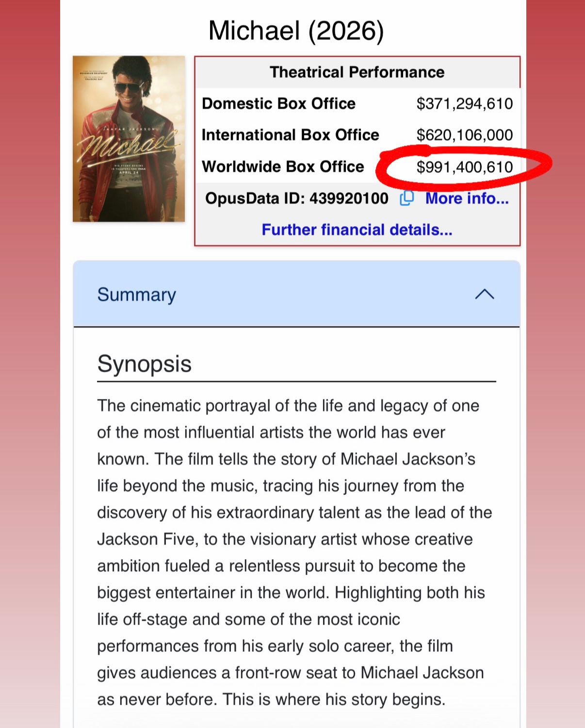Select the Worldwide Box Office label

coord(283,166)
